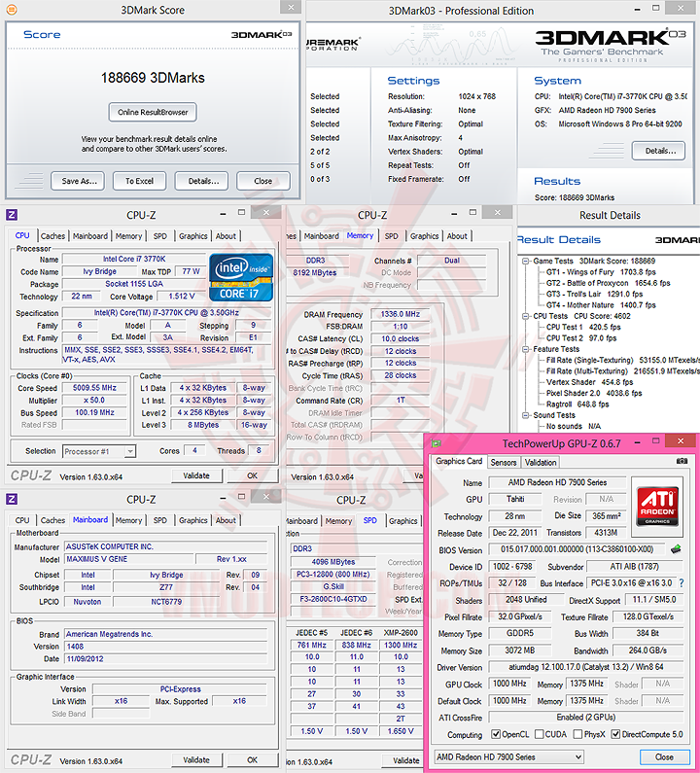Collapse the Sound Tests tree node

pos(526,415)
